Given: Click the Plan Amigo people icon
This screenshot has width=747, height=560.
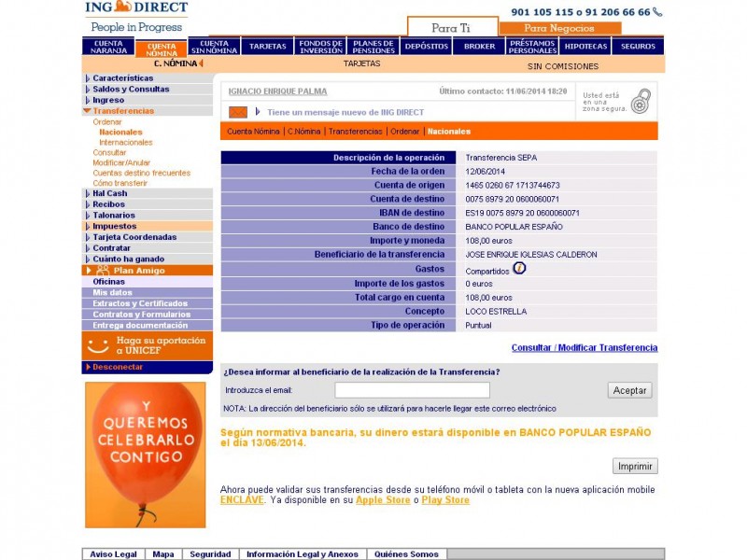Looking at the screenshot, I should coord(103,271).
